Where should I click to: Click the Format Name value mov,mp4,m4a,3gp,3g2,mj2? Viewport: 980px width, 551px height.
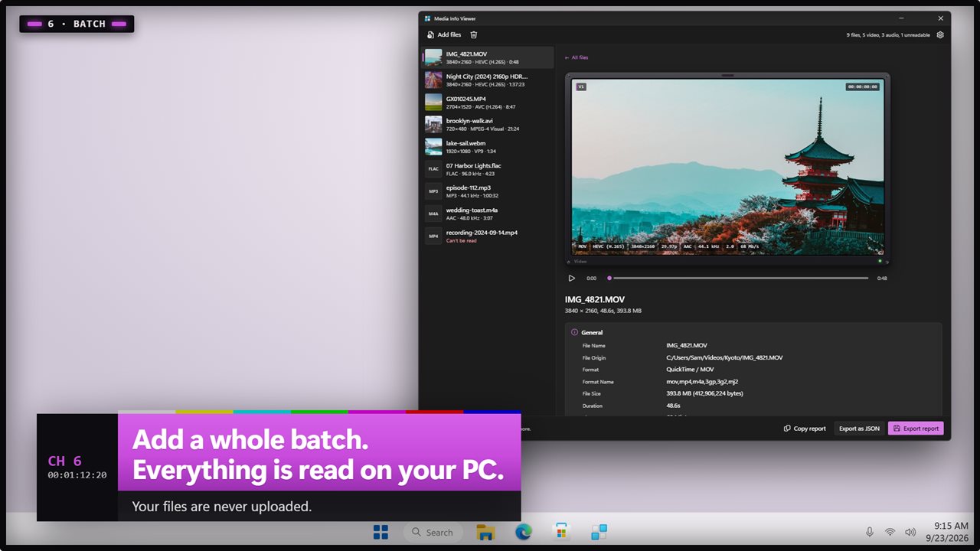702,381
